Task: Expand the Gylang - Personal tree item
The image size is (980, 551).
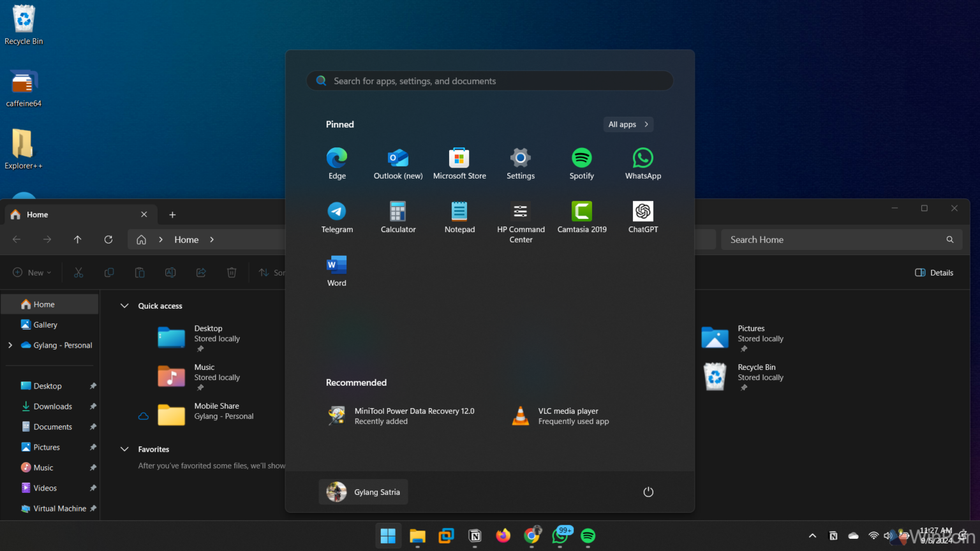Action: tap(10, 345)
